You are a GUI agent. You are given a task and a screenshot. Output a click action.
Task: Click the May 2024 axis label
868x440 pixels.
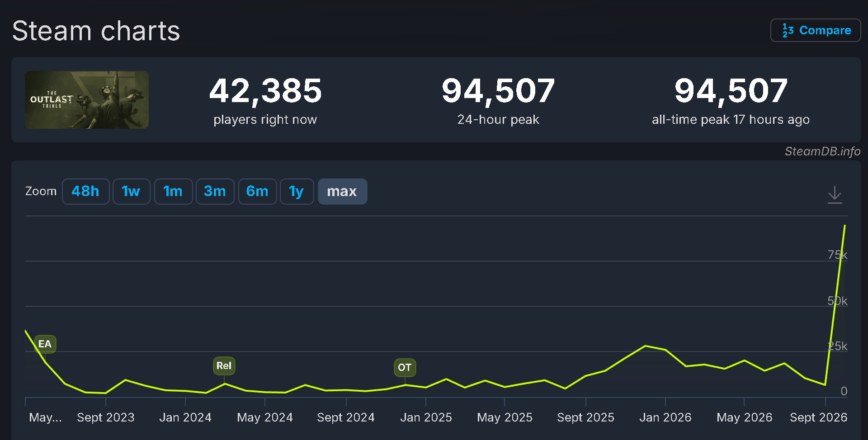point(265,417)
